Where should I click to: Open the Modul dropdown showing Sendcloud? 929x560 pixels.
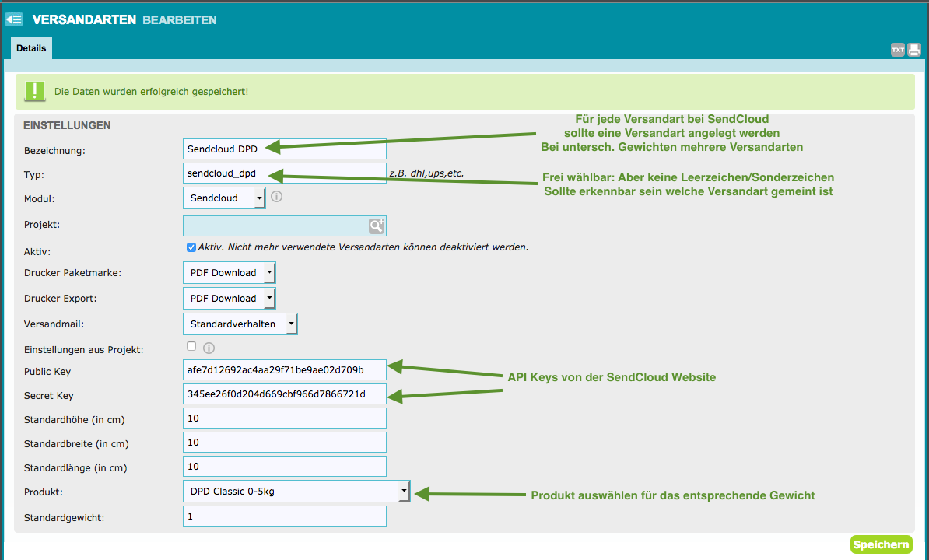(224, 198)
